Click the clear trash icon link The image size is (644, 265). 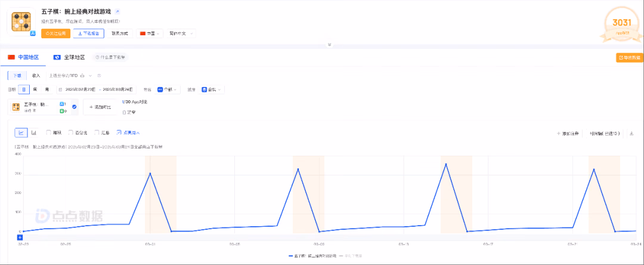(x=129, y=112)
